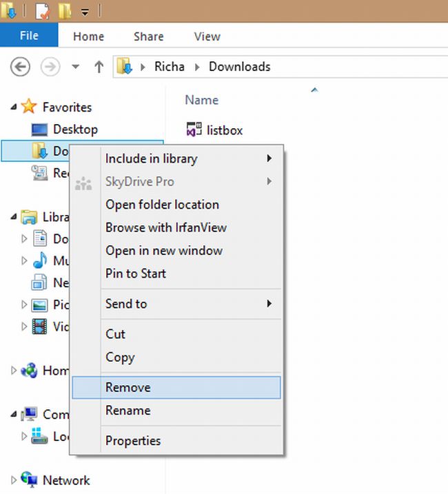Expand the Network tree node
448x494 pixels.
click(x=14, y=480)
